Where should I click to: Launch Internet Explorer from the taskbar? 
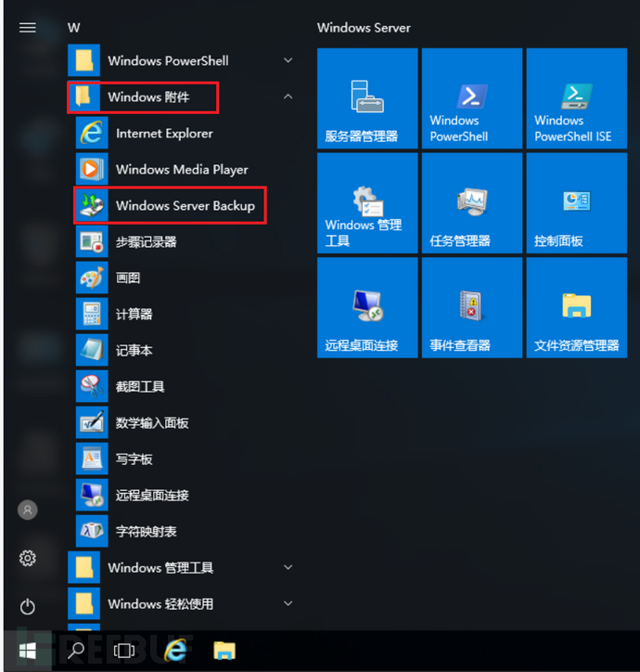point(175,651)
